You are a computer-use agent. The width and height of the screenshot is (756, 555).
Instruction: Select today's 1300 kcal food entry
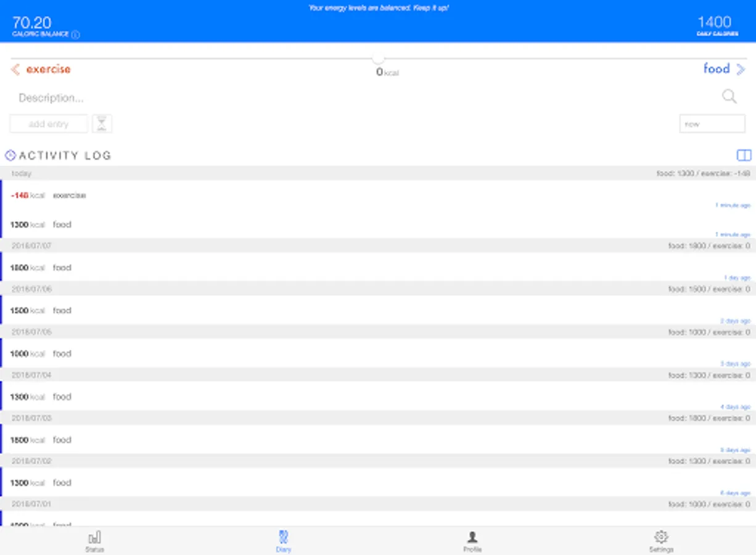pyautogui.click(x=378, y=224)
